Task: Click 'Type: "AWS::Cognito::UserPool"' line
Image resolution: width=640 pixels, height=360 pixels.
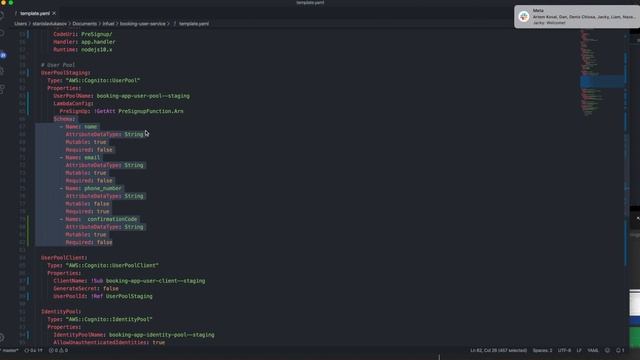Action: (x=93, y=80)
